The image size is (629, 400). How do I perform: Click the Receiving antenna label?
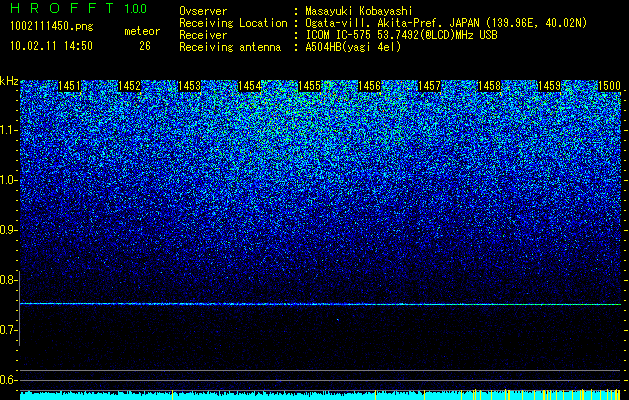[x=230, y=47]
